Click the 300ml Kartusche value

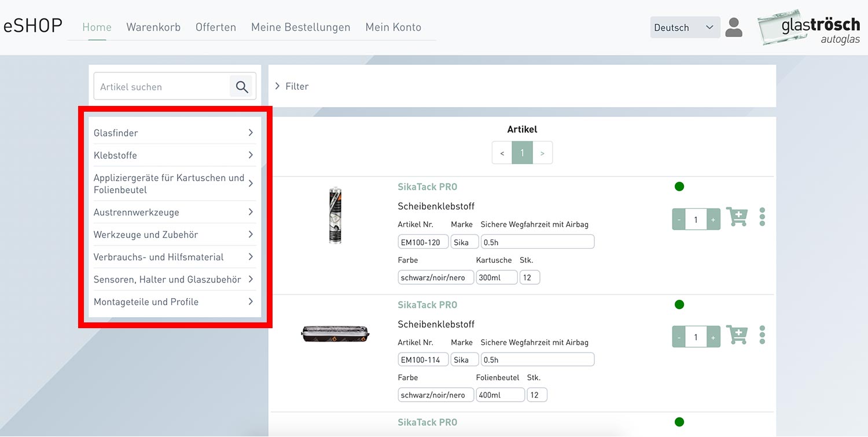pos(496,277)
